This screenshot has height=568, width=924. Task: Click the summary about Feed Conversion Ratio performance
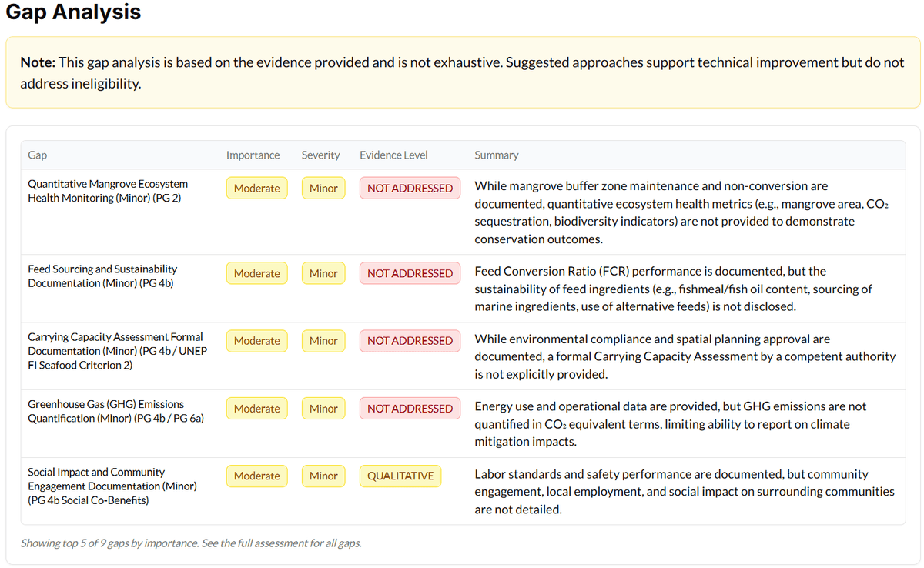[x=674, y=289]
